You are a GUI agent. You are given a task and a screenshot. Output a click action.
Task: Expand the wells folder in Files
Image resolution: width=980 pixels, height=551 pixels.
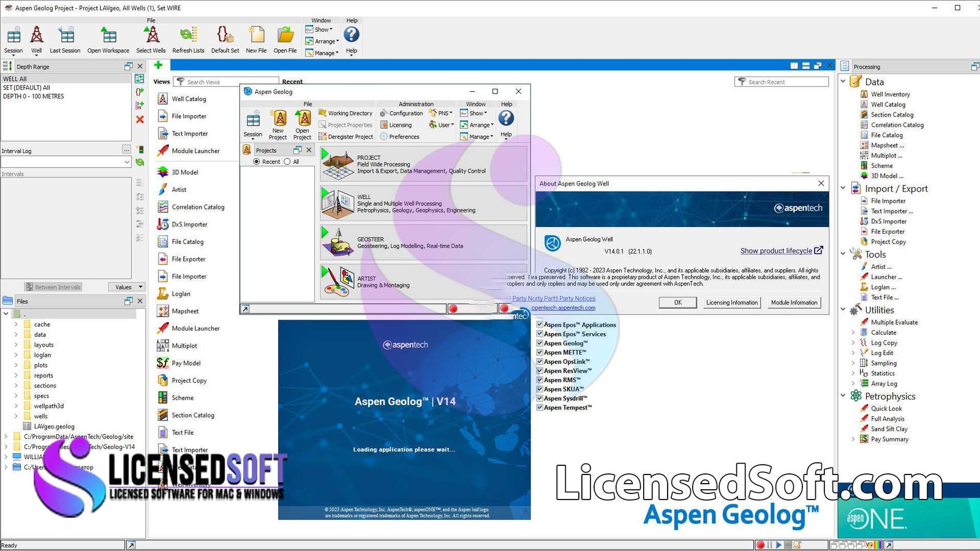[x=16, y=416]
